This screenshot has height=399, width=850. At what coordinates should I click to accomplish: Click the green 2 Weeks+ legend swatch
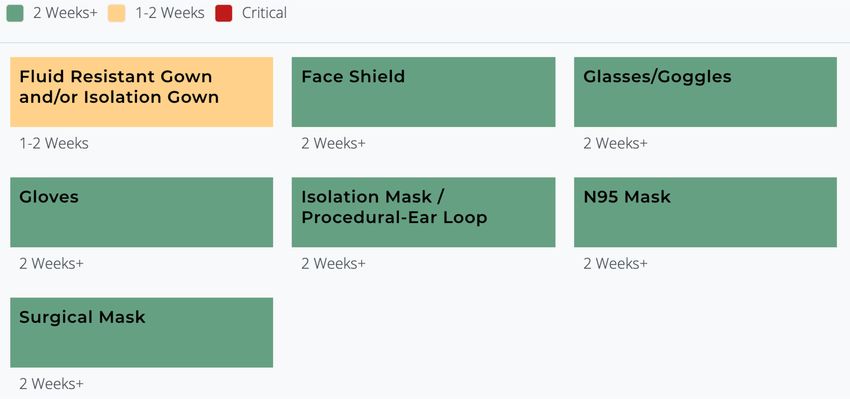pos(15,13)
